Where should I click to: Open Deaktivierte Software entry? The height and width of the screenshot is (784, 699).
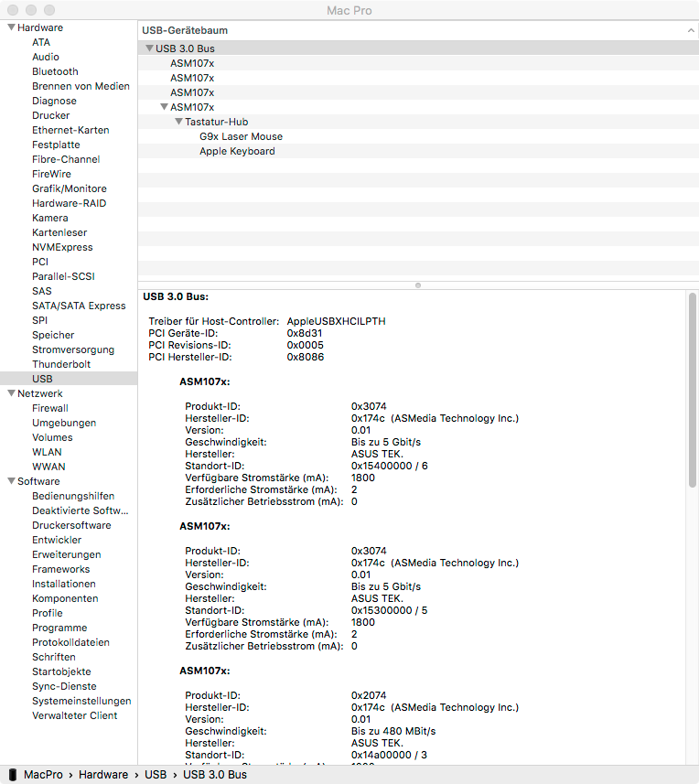80,510
